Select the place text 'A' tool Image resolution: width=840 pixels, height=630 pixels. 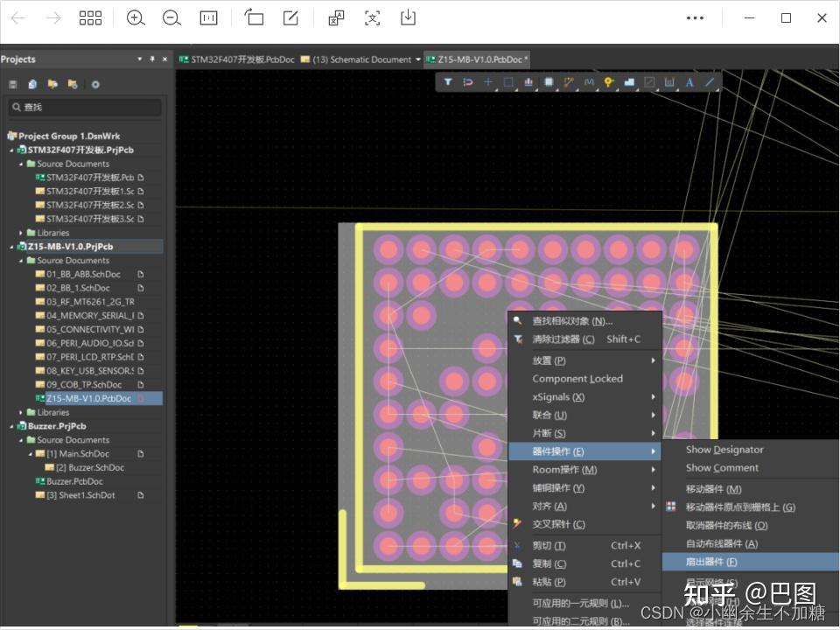[x=689, y=82]
